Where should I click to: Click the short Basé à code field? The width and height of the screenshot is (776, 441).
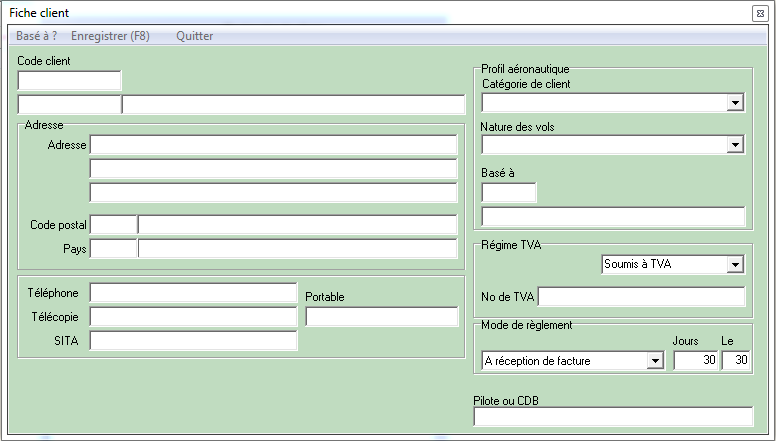point(509,193)
